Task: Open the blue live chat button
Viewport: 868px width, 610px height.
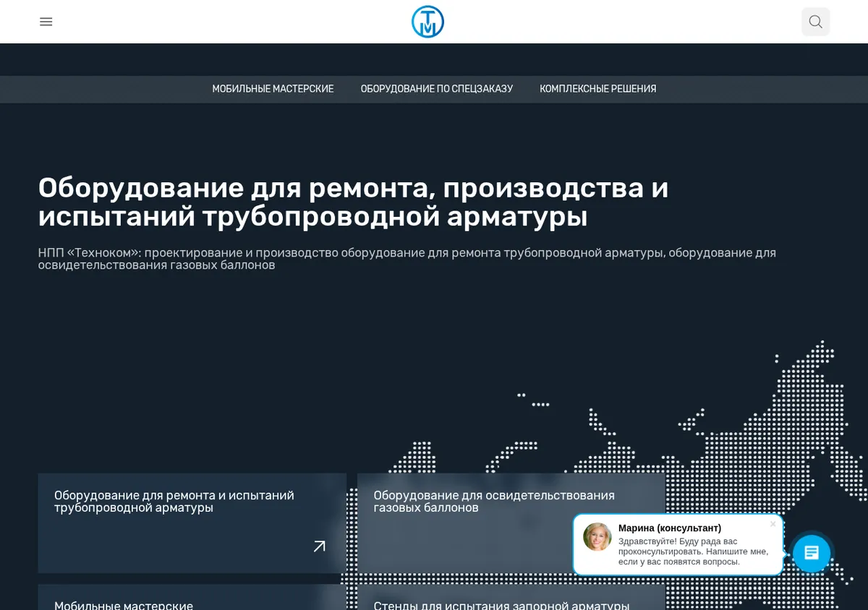Action: [812, 553]
